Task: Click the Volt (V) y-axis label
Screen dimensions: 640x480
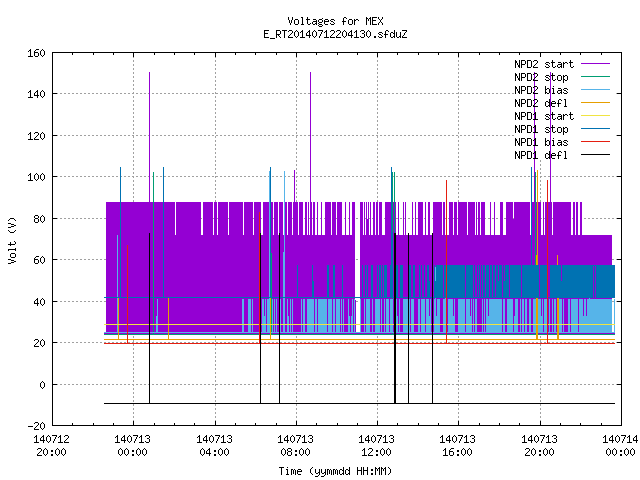Action: coord(13,240)
